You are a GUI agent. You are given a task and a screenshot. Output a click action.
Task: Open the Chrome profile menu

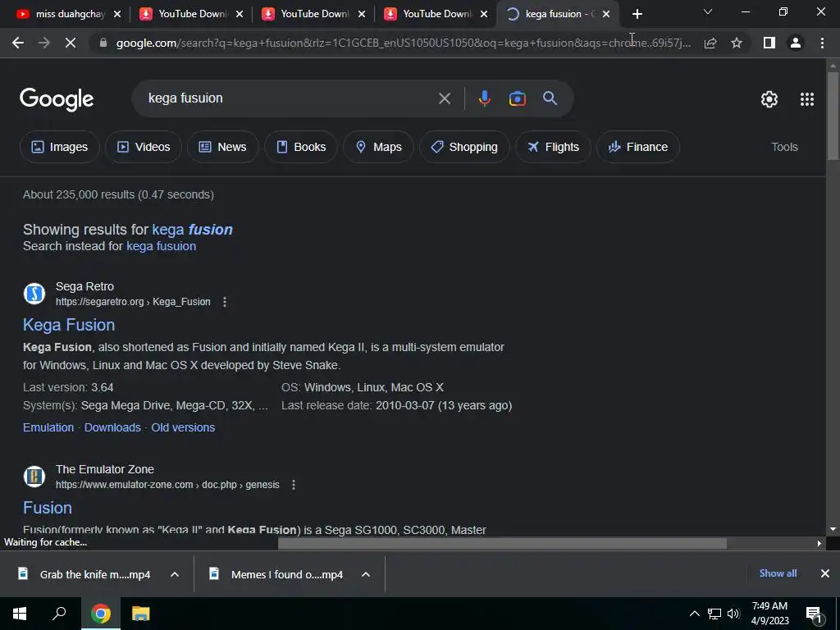pos(796,43)
